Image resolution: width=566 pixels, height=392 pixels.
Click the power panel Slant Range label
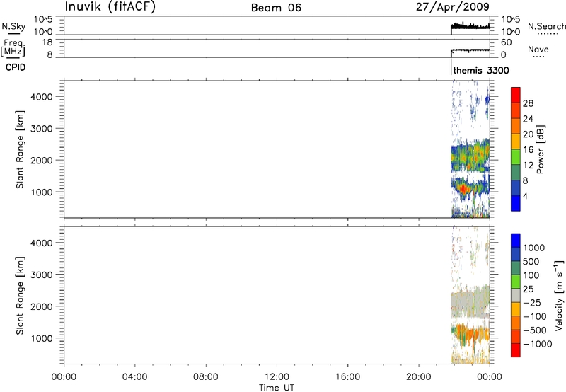click(x=20, y=149)
